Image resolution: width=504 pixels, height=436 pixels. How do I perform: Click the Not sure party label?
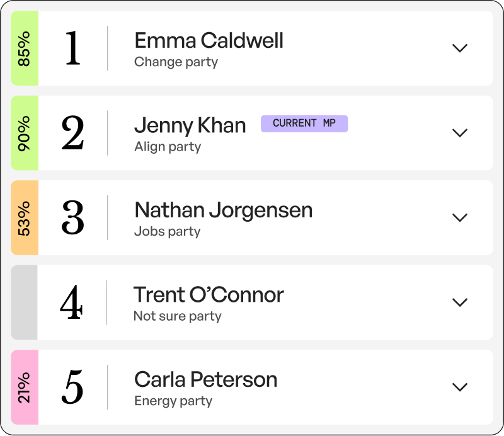[177, 316]
